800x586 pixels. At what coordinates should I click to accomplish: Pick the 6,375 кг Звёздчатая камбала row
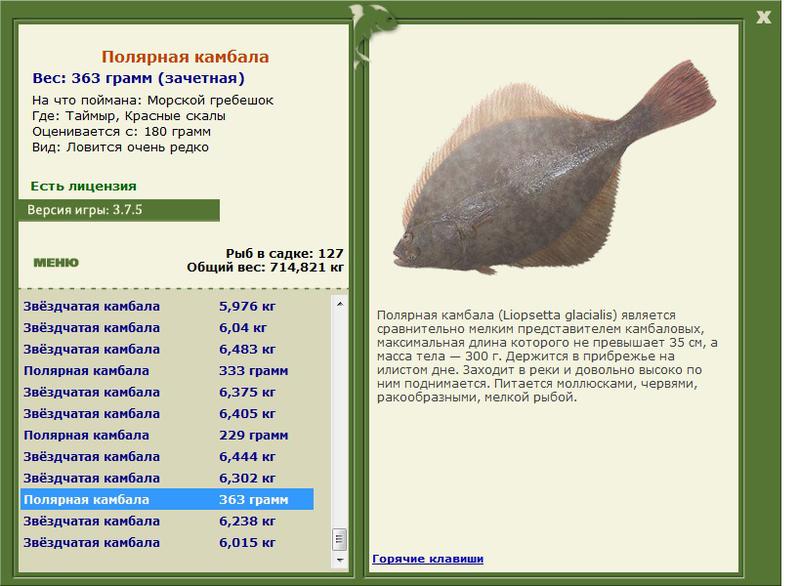click(167, 392)
